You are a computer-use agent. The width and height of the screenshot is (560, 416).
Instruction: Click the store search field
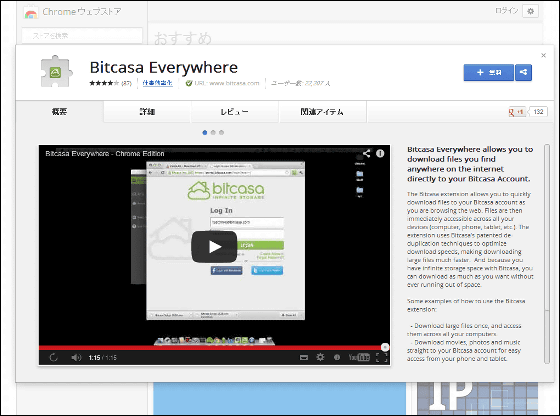(x=82, y=35)
